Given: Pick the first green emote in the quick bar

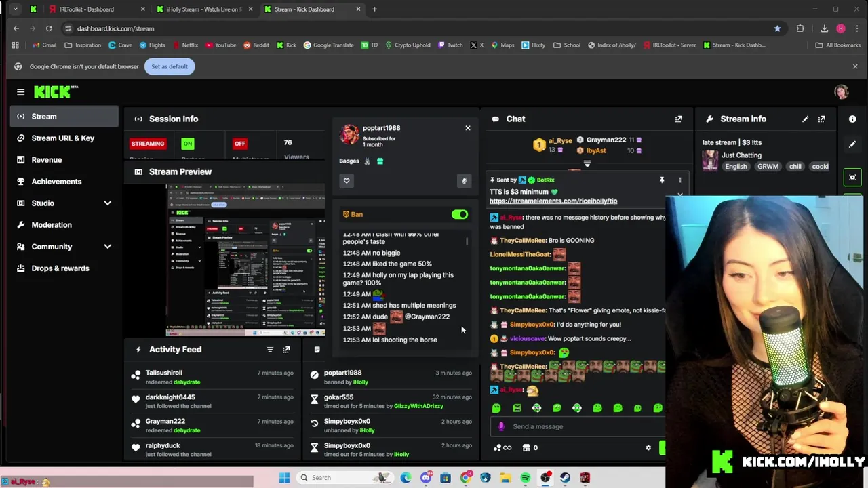Looking at the screenshot, I should coord(496,408).
